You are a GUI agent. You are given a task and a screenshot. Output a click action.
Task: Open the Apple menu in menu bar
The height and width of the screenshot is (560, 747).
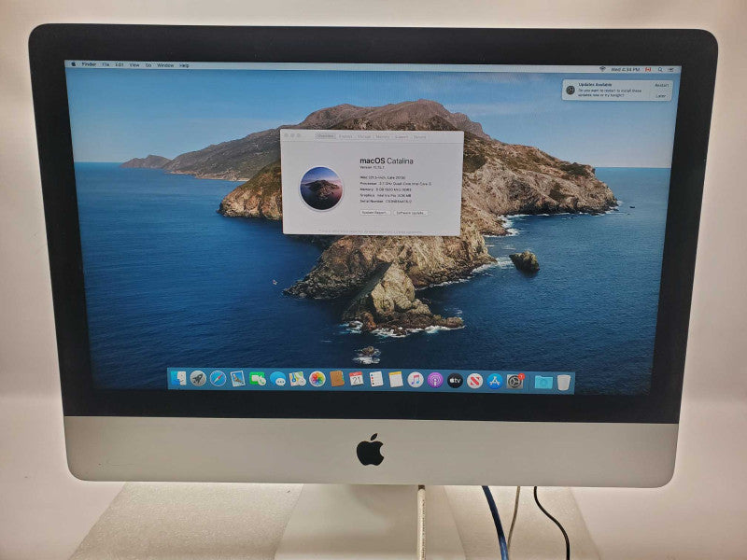[74, 63]
